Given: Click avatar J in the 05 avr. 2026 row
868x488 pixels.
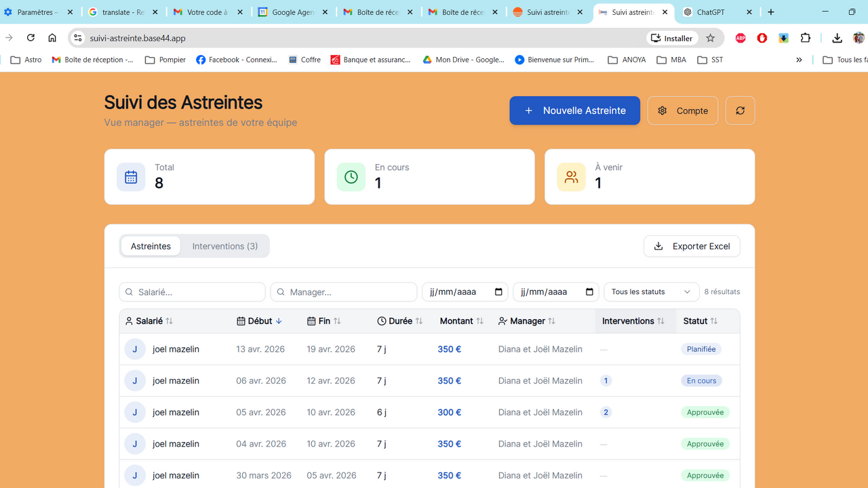Looking at the screenshot, I should [x=135, y=412].
